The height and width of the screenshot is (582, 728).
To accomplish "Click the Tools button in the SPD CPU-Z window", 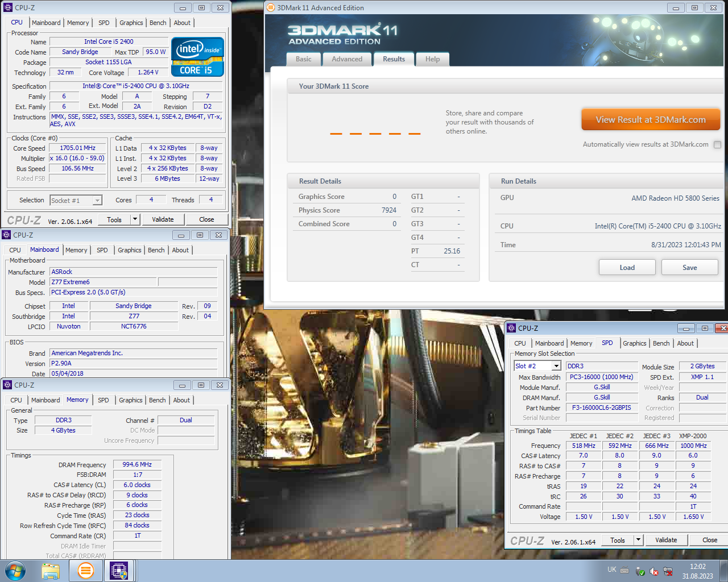I will point(618,541).
